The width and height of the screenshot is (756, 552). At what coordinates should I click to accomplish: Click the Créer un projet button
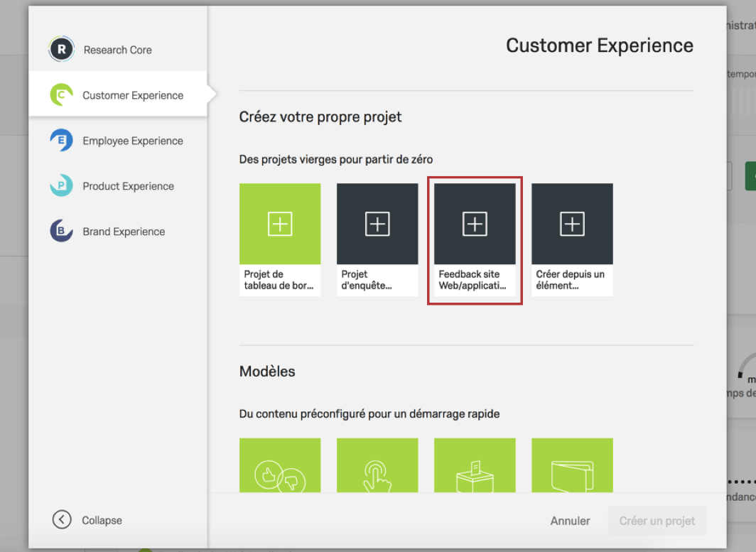pos(657,521)
